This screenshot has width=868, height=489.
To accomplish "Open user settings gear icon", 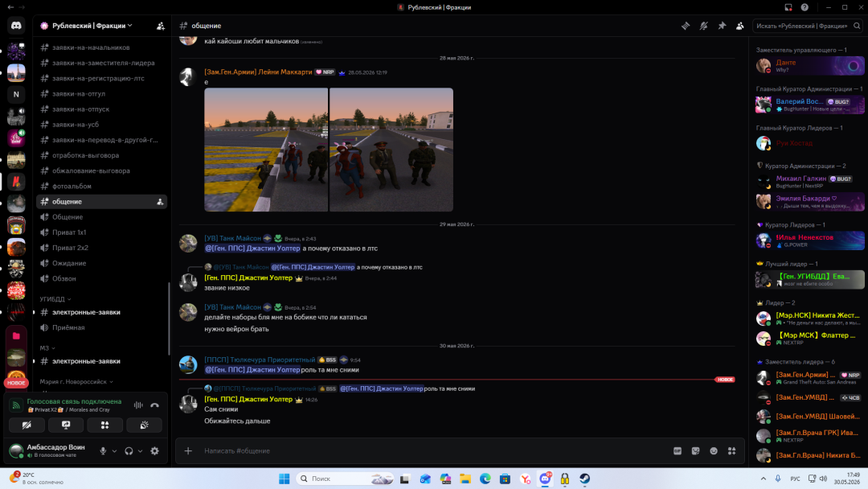I will [154, 450].
